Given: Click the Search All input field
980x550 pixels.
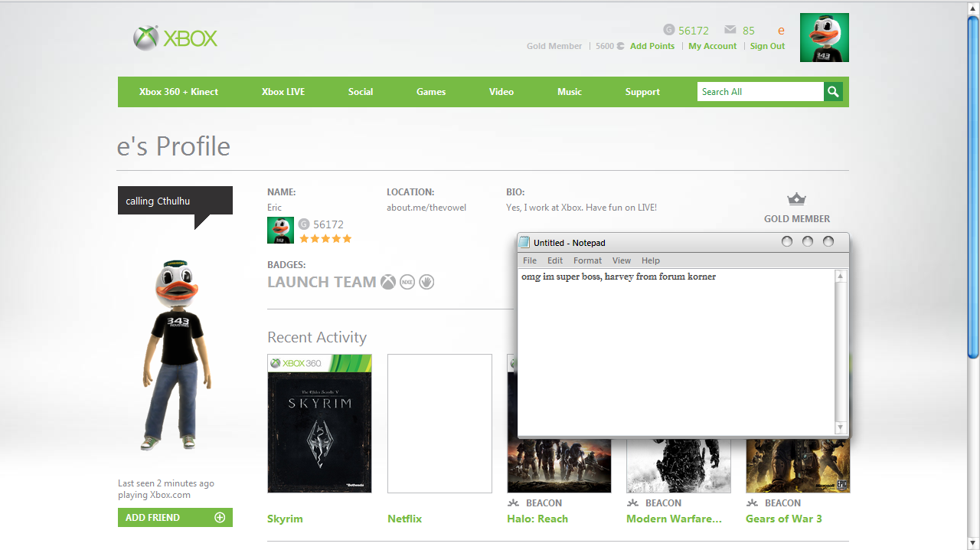Looking at the screenshot, I should click(760, 92).
